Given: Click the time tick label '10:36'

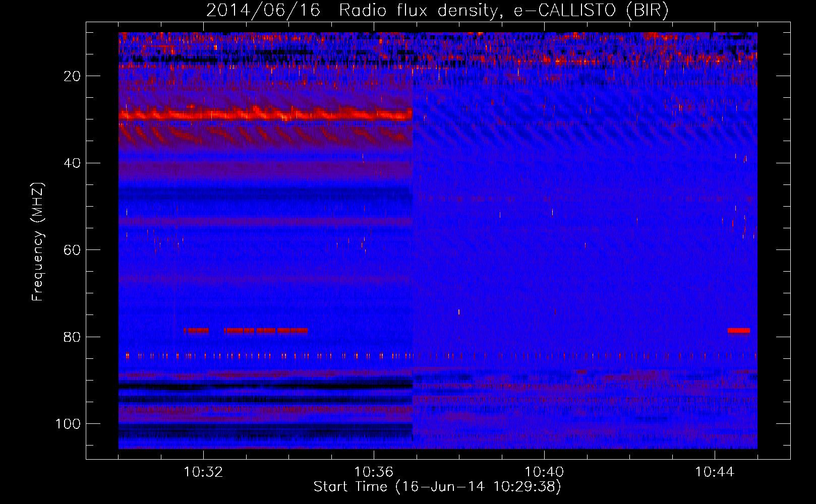Looking at the screenshot, I should 374,472.
